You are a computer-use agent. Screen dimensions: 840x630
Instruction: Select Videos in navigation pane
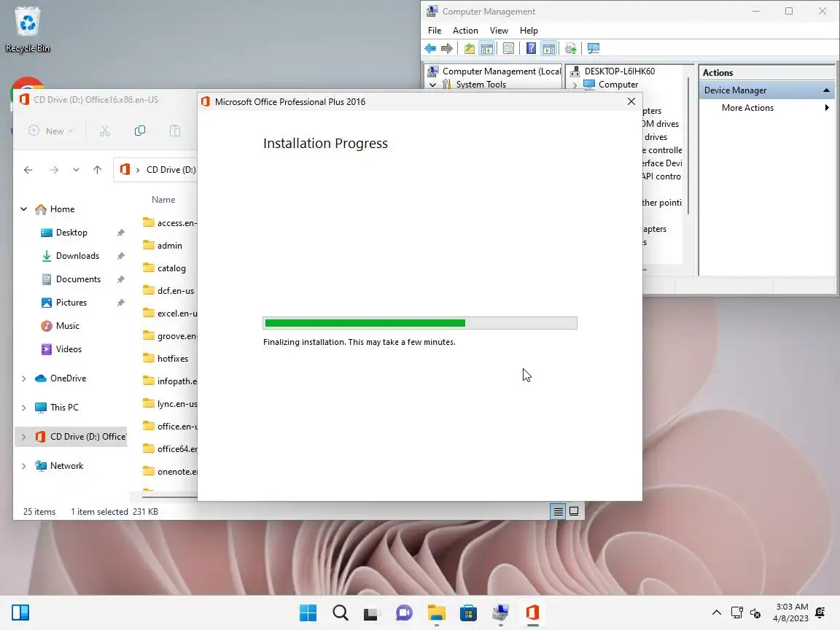tap(69, 349)
